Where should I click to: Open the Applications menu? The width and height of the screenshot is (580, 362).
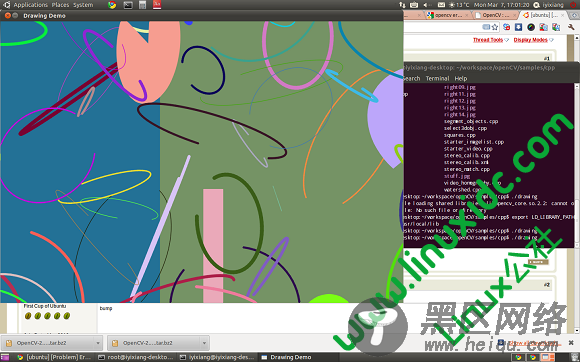coord(30,5)
